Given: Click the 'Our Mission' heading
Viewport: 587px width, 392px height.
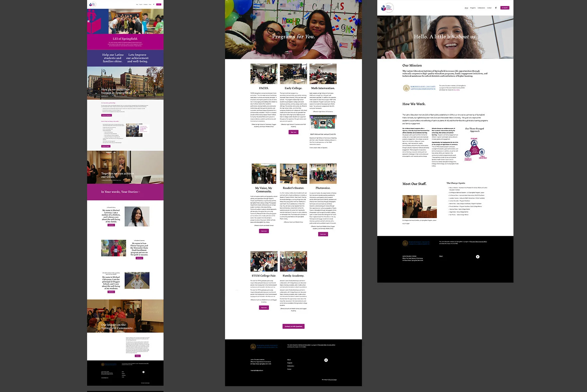Looking at the screenshot, I should (412, 65).
